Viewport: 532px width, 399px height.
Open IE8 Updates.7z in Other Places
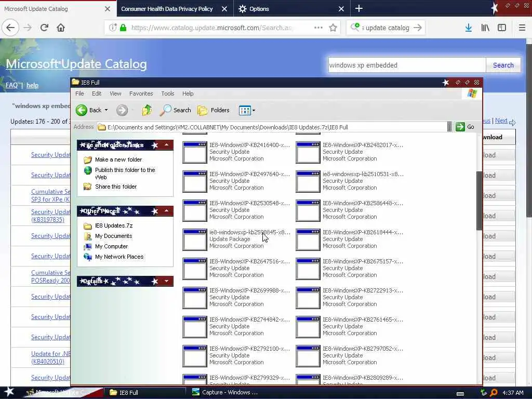pyautogui.click(x=114, y=225)
